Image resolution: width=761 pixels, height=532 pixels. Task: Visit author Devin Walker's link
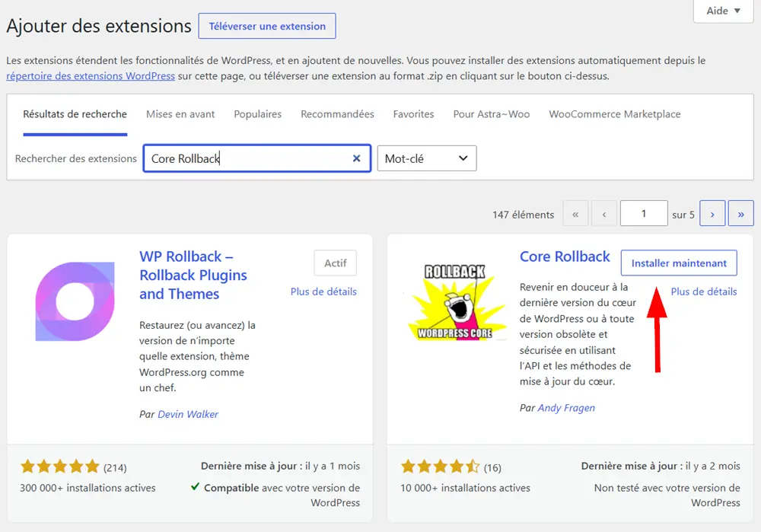(188, 414)
